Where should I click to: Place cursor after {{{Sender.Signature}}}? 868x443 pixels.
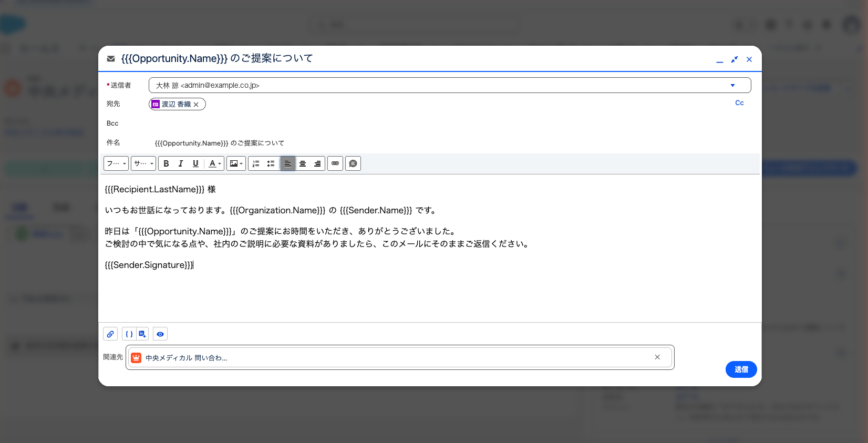click(193, 265)
